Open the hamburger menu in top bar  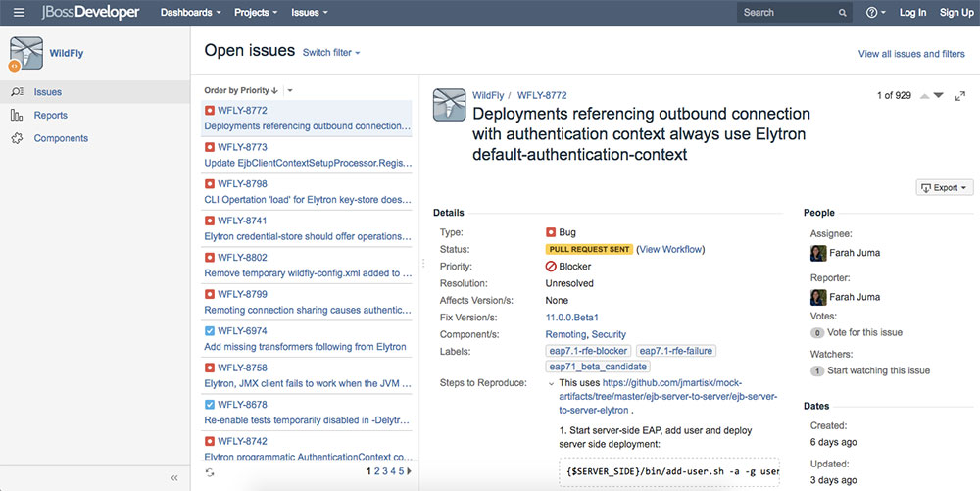20,13
